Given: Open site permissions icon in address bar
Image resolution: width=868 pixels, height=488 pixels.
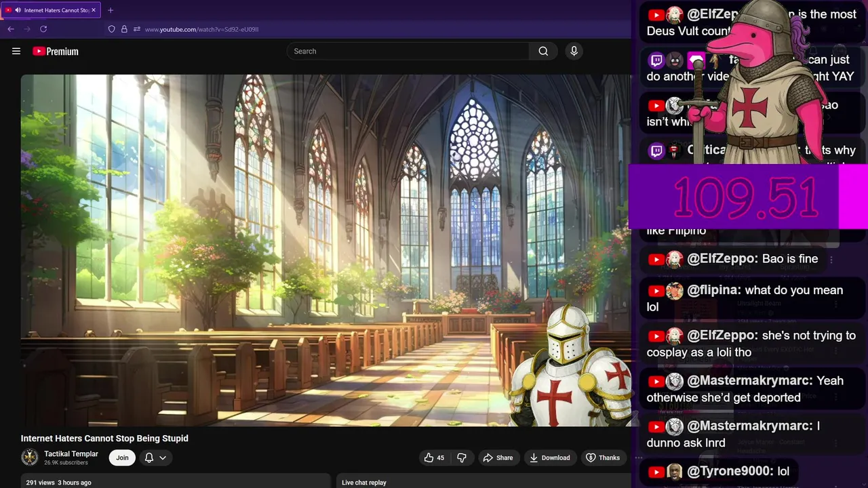Looking at the screenshot, I should (x=137, y=29).
